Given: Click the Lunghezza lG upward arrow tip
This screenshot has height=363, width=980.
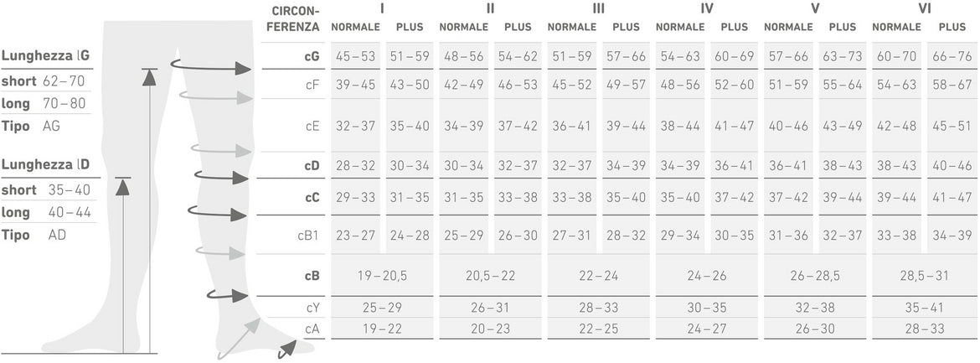Looking at the screenshot, I should coord(149,77).
